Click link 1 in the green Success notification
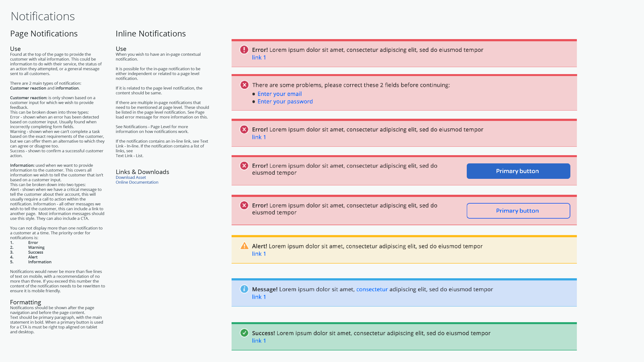This screenshot has width=644, height=362. click(259, 341)
